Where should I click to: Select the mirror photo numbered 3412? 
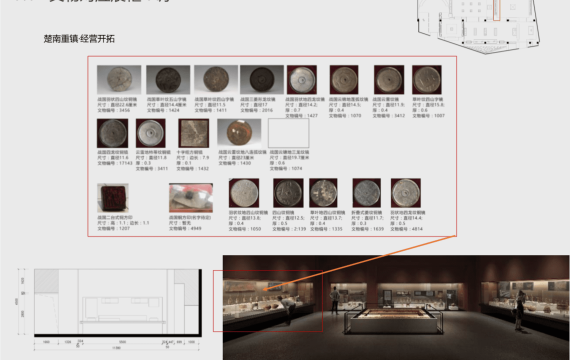[389, 80]
